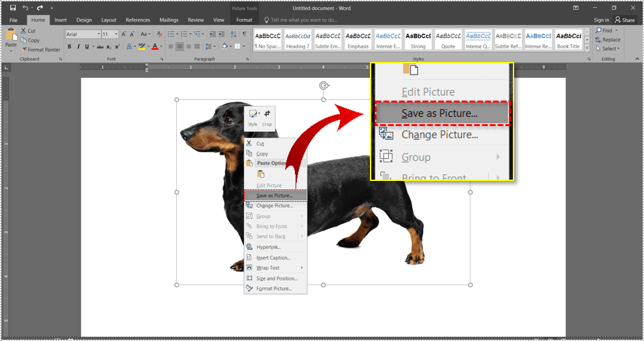Click the Clear All Formatting icon
The height and width of the screenshot is (341, 644).
tap(158, 34)
